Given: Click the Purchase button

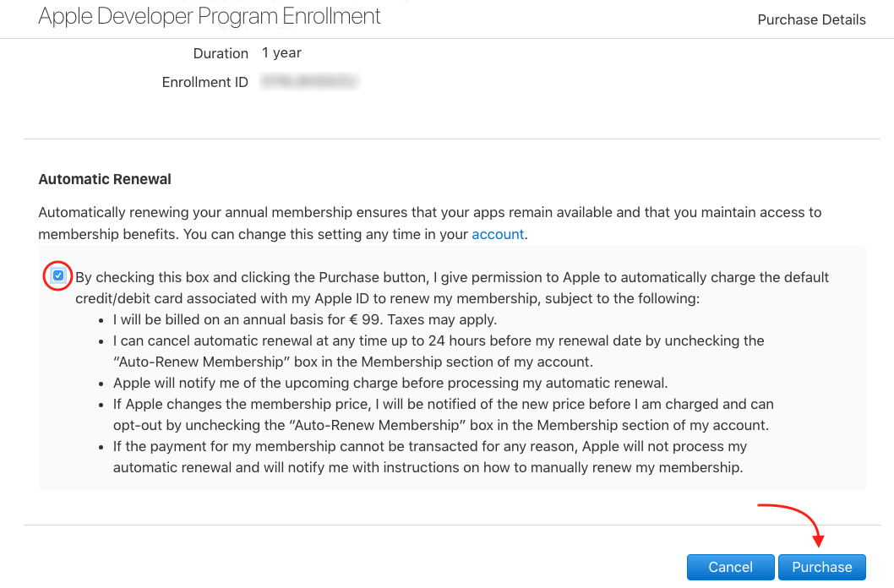Looking at the screenshot, I should 821,567.
